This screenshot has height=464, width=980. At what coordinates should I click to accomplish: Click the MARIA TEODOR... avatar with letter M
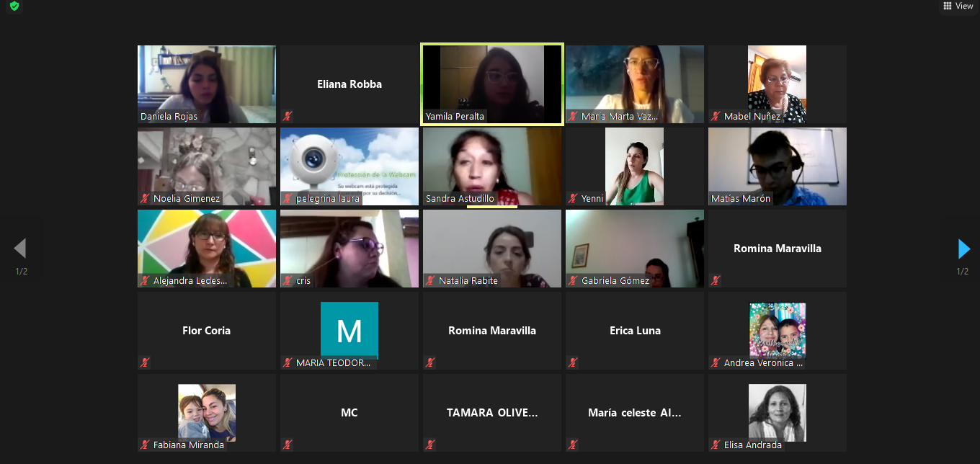click(x=349, y=330)
